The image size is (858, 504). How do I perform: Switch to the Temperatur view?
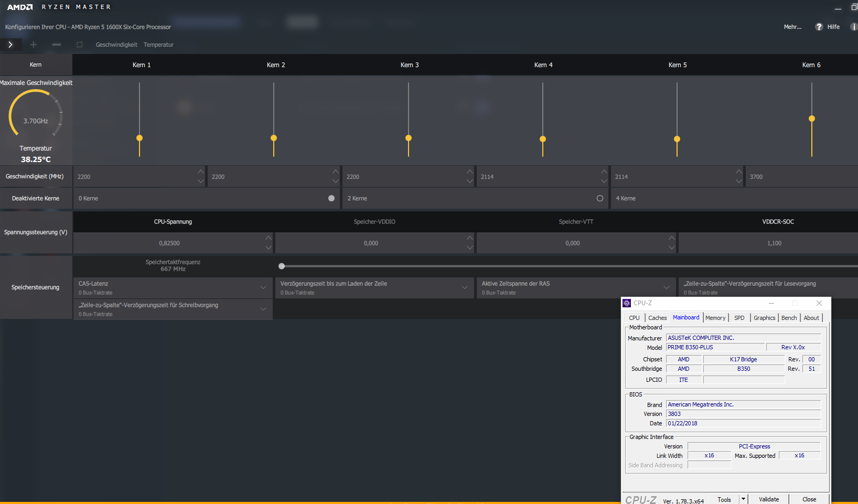158,45
